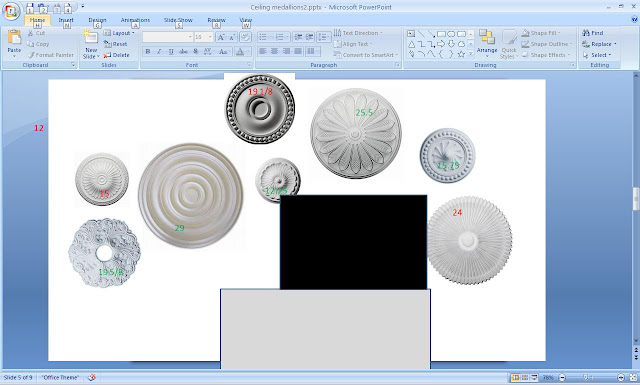This screenshot has height=385, width=640.
Task: Select the Text Box shape in gallery
Action: click(411, 34)
